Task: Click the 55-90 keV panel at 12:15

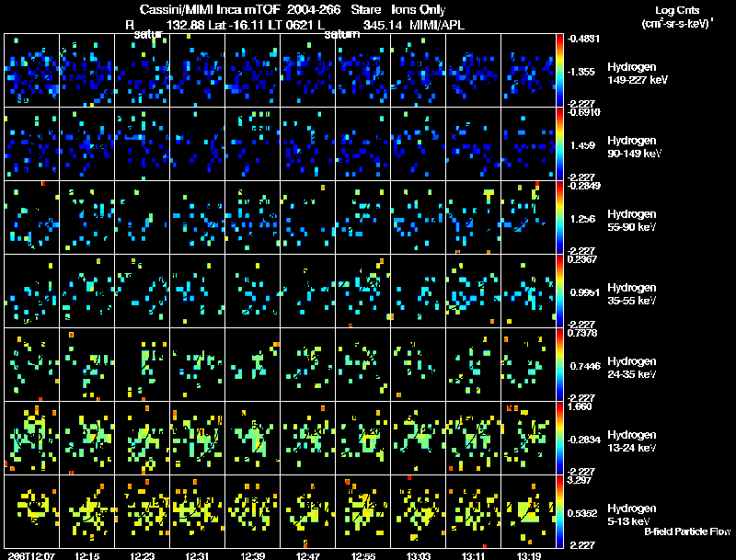Action: (x=86, y=218)
